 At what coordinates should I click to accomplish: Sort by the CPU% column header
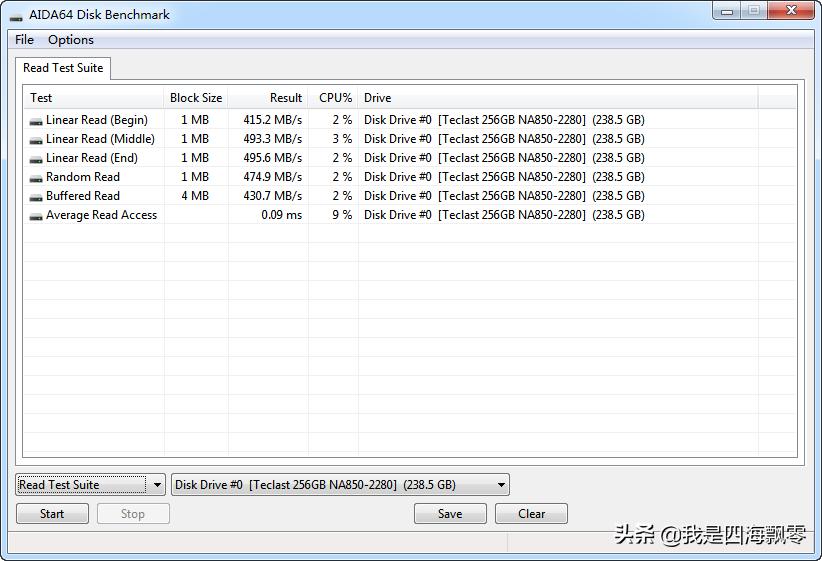pyautogui.click(x=333, y=98)
